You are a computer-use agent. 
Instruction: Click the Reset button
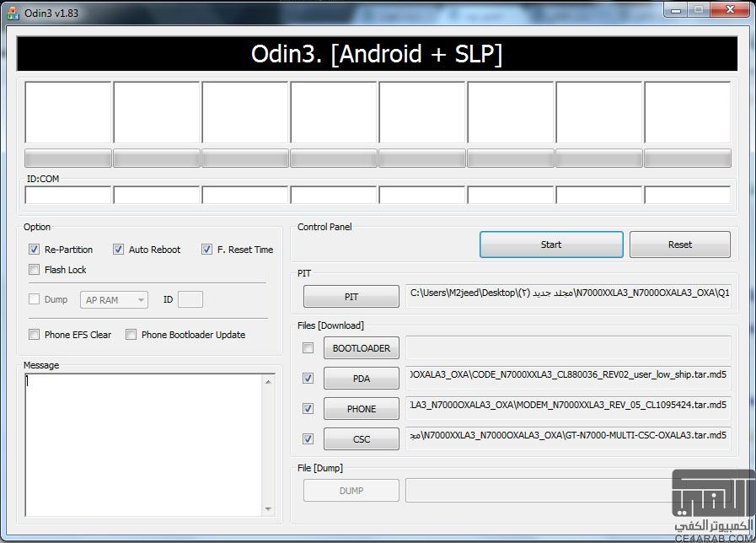(x=680, y=245)
